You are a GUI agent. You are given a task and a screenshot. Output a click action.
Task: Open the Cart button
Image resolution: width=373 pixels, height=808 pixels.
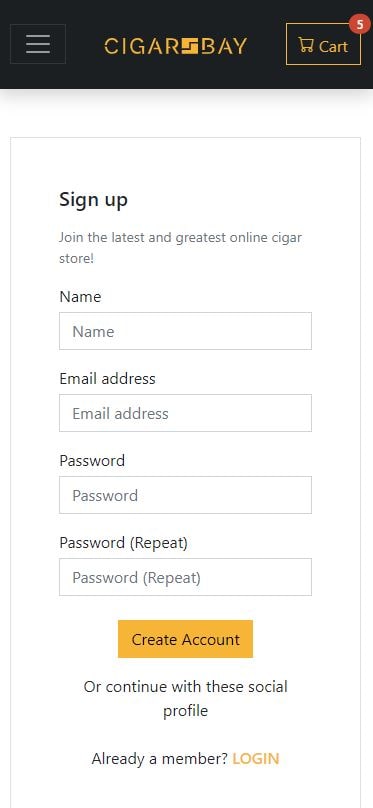coord(323,44)
